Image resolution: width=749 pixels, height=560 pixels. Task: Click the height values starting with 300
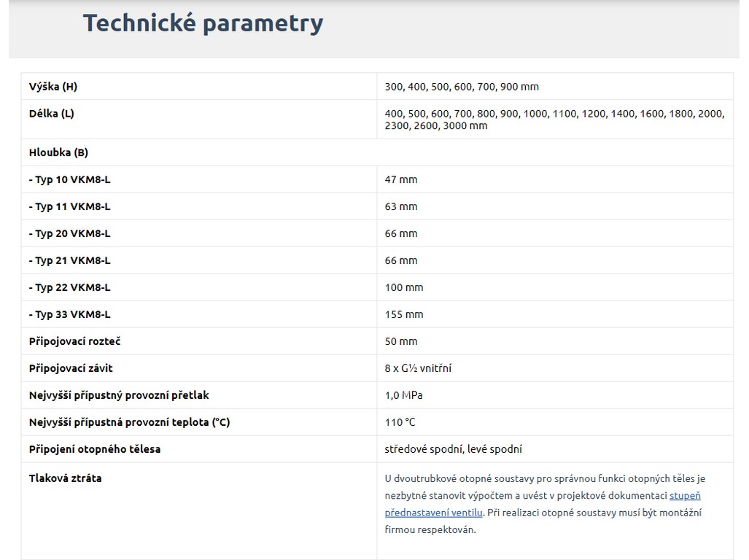tap(462, 87)
